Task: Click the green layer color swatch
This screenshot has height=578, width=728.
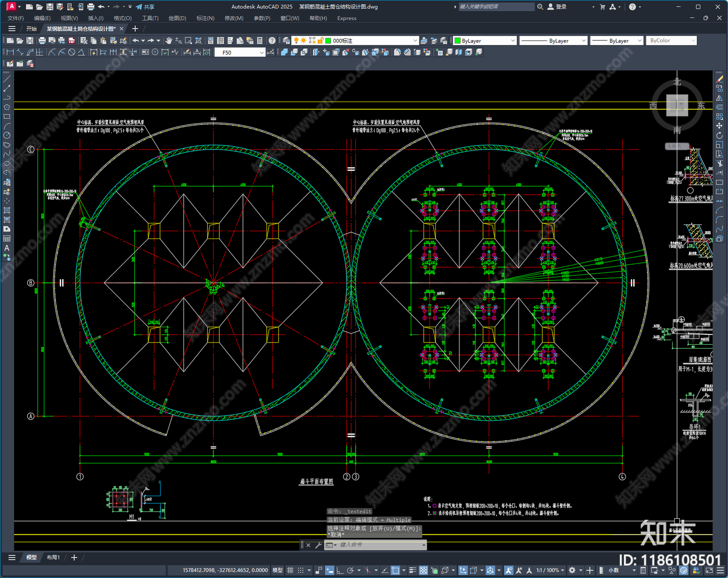Action: coord(328,41)
